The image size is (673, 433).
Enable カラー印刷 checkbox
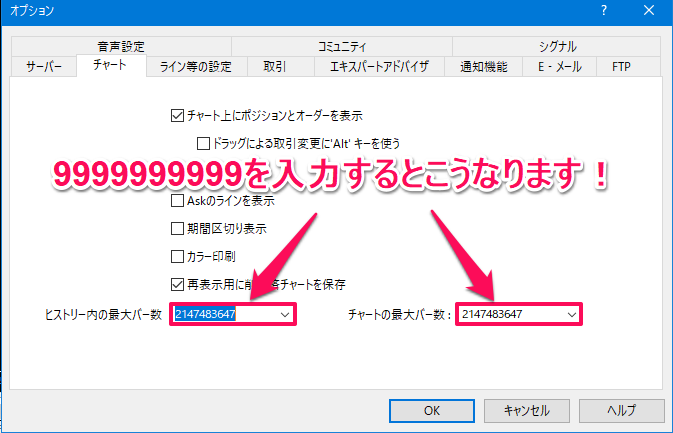click(177, 257)
